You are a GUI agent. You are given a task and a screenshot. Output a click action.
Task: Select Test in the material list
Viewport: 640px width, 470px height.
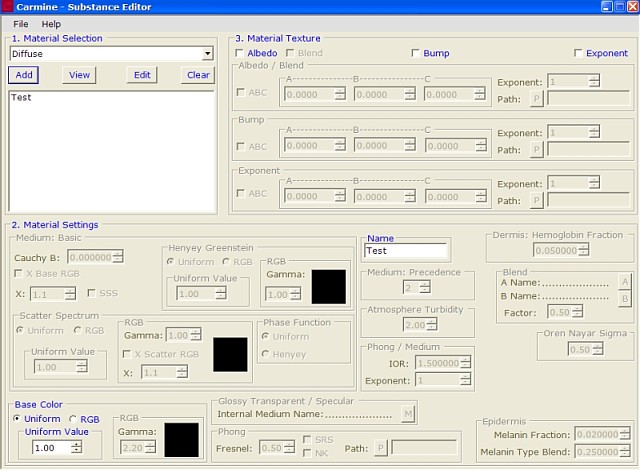point(21,98)
